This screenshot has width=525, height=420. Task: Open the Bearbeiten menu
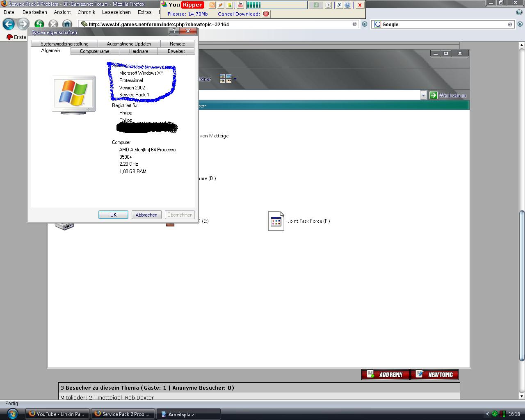(35, 12)
